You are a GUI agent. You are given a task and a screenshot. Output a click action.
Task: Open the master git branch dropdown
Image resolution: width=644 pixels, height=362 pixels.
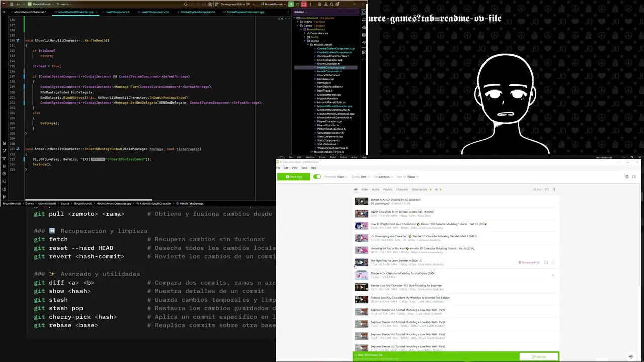tap(64, 4)
